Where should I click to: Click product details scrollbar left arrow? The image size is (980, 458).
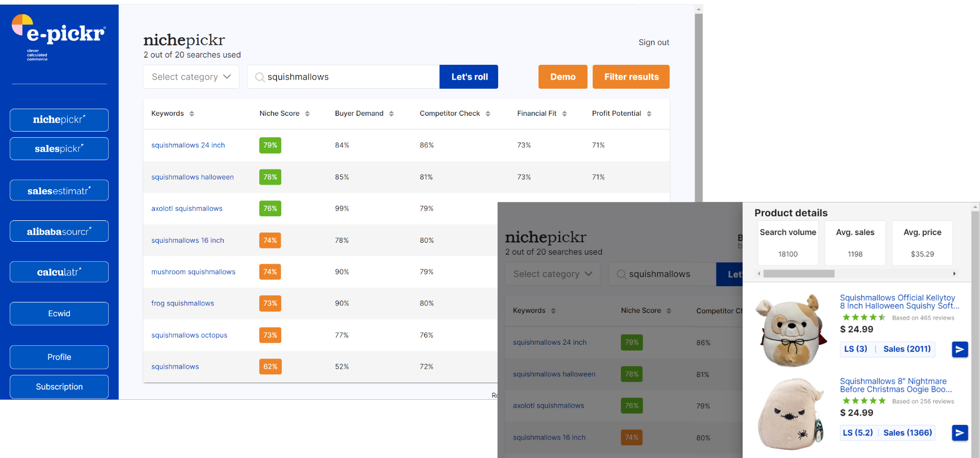pyautogui.click(x=759, y=274)
